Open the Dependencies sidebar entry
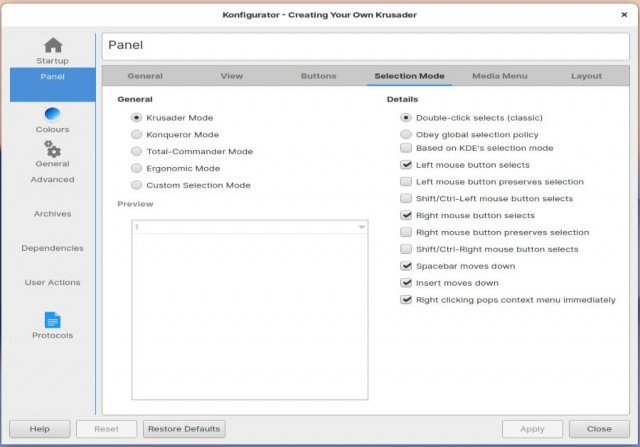The image size is (640, 447). 52,248
